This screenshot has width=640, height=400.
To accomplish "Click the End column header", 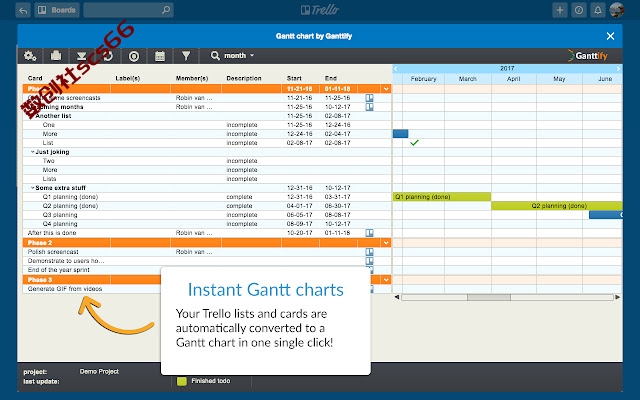I will click(x=331, y=78).
